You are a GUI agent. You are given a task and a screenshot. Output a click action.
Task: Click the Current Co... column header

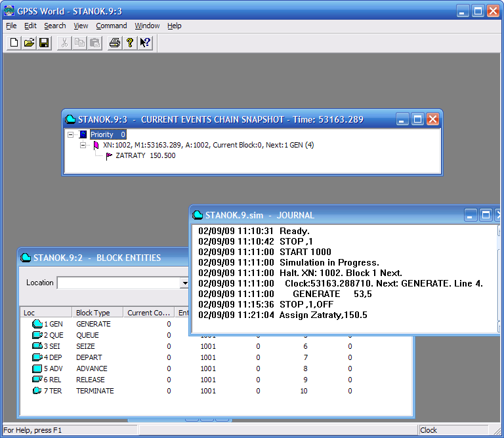tap(149, 313)
